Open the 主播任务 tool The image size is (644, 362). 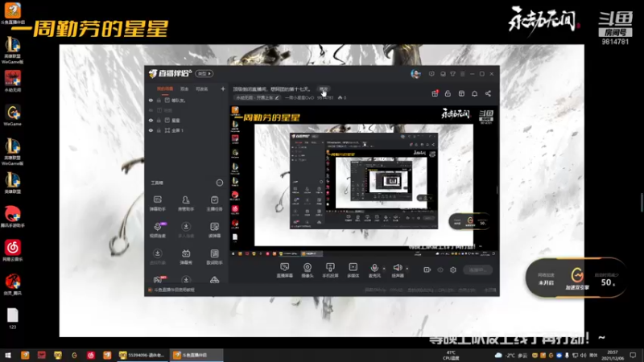[x=214, y=203]
